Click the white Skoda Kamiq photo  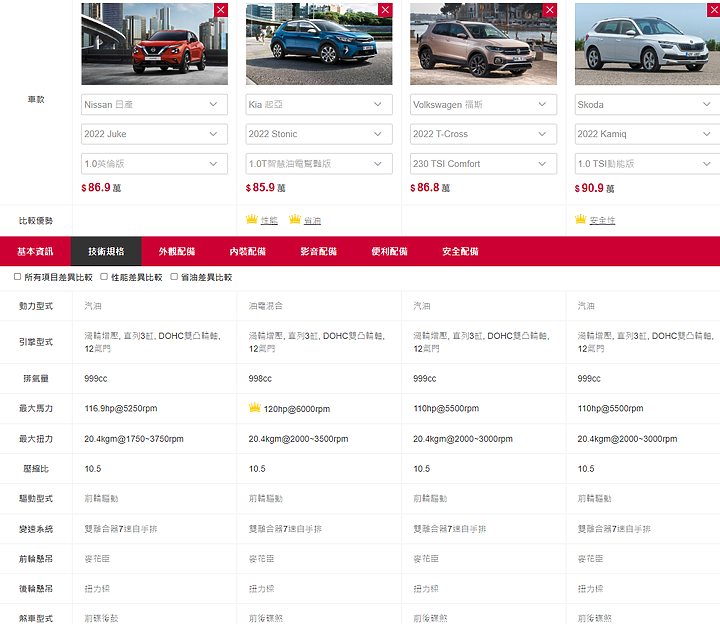coord(647,44)
